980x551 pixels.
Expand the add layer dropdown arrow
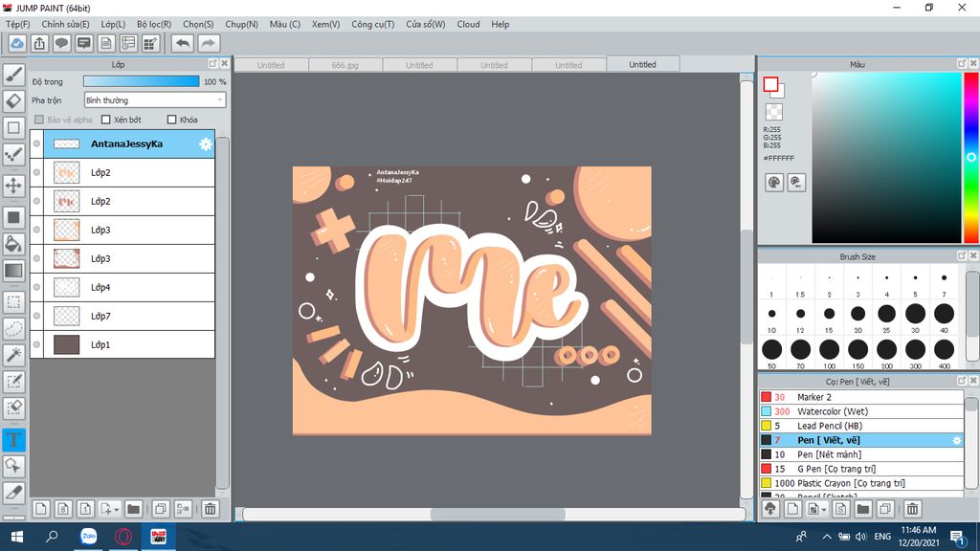click(116, 510)
